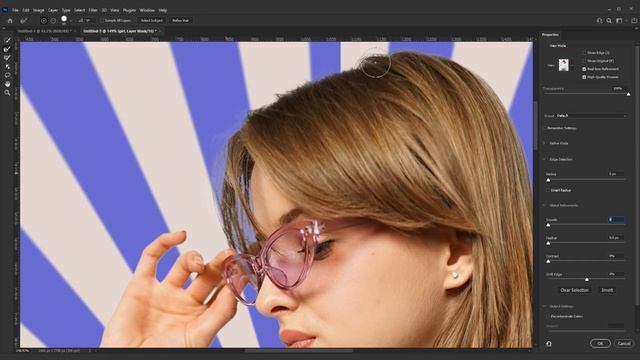This screenshot has width=640, height=360.
Task: Toggle Show Edge (J) checkbox
Action: point(584,53)
